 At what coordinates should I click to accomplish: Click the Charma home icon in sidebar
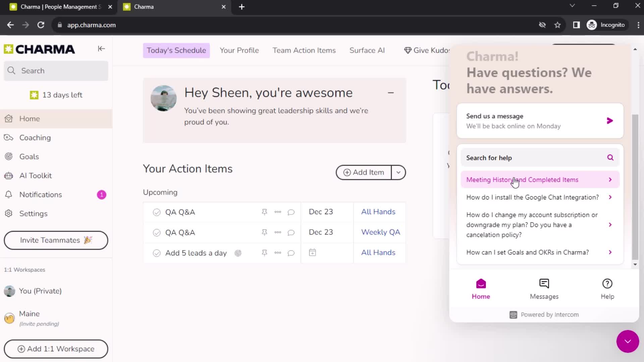pos(10,118)
